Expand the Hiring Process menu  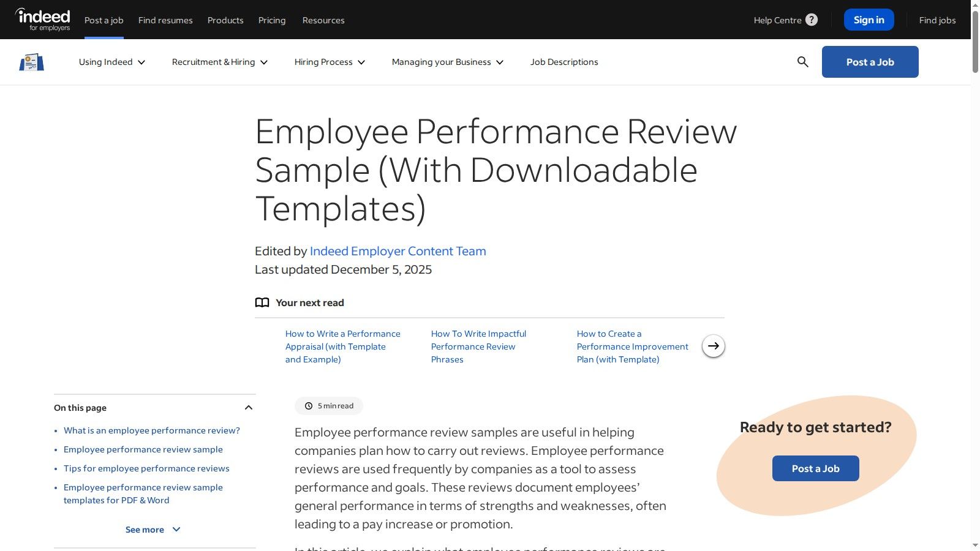tap(329, 62)
